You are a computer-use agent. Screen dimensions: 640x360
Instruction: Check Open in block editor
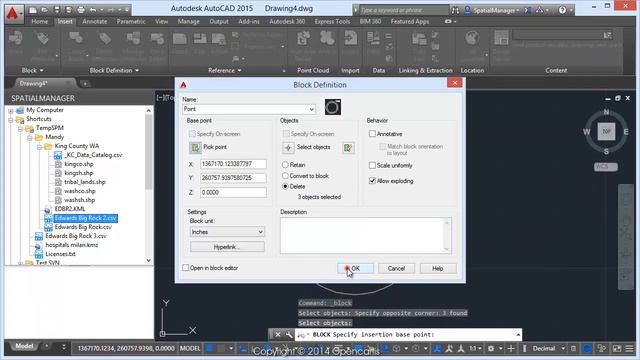pos(186,268)
